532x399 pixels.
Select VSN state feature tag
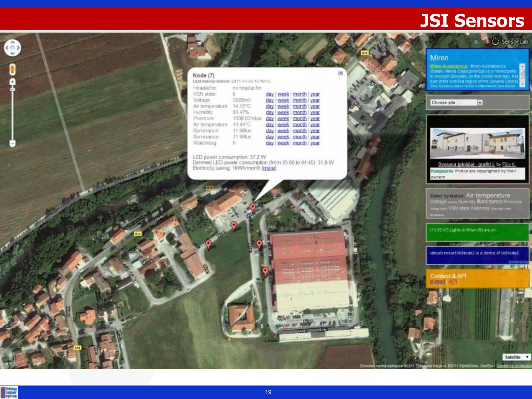point(459,208)
